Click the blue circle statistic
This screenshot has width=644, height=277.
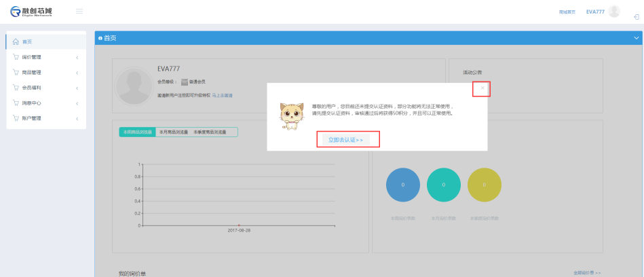pos(402,185)
